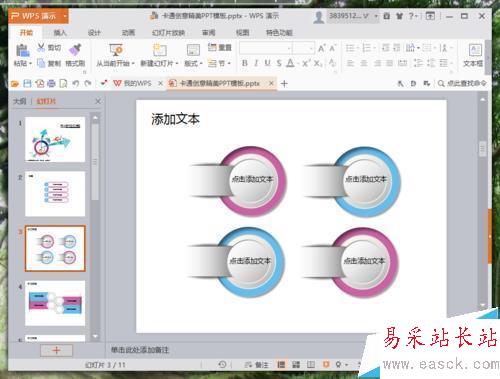The image size is (500, 379).
Task: Open the View (视图) ribbon tab
Action: point(242,33)
